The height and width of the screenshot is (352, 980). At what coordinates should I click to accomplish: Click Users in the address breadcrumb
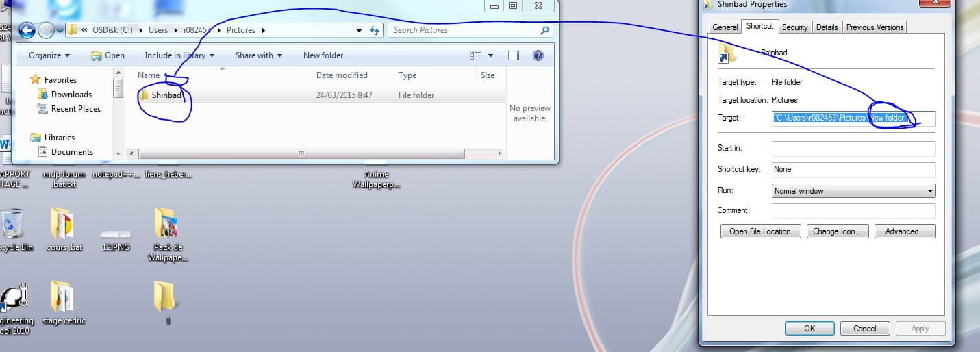click(x=158, y=30)
